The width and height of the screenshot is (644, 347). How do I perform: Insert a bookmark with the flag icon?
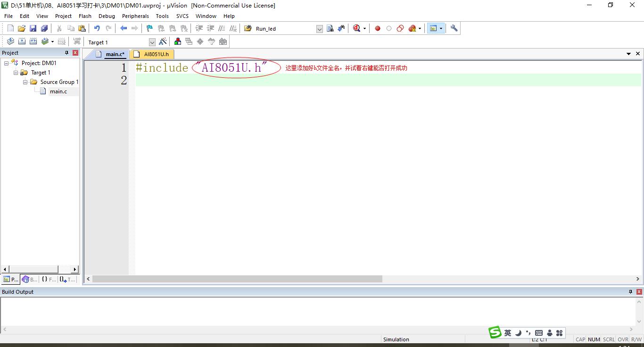[x=150, y=28]
